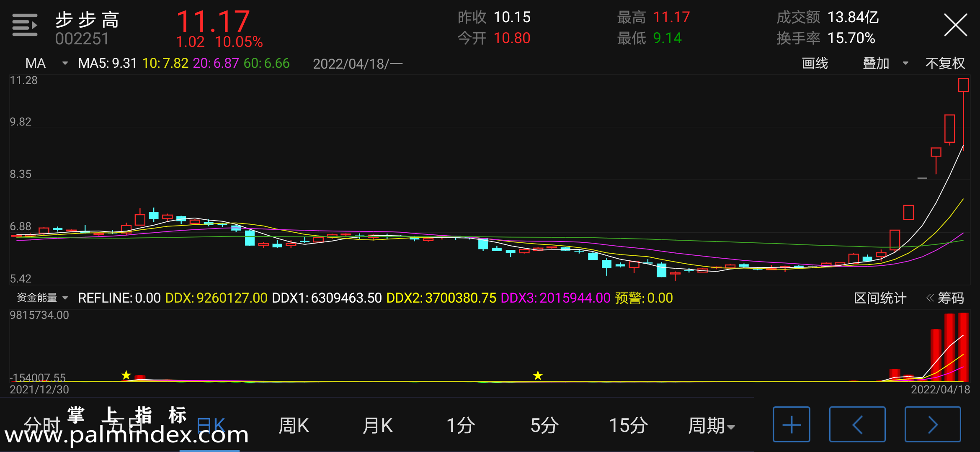Click 今开 10.80 open price
The width and height of the screenshot is (980, 452).
click(x=494, y=38)
